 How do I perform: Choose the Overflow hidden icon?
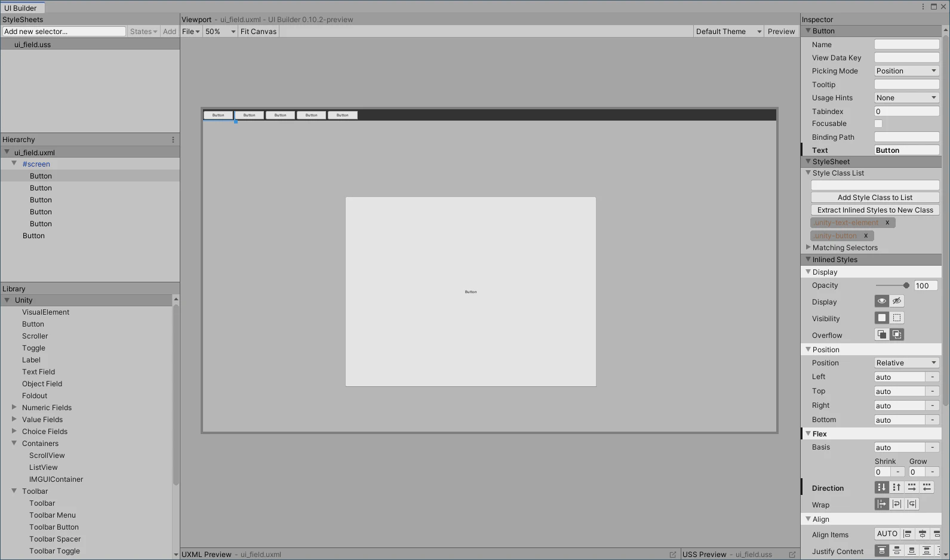[897, 335]
